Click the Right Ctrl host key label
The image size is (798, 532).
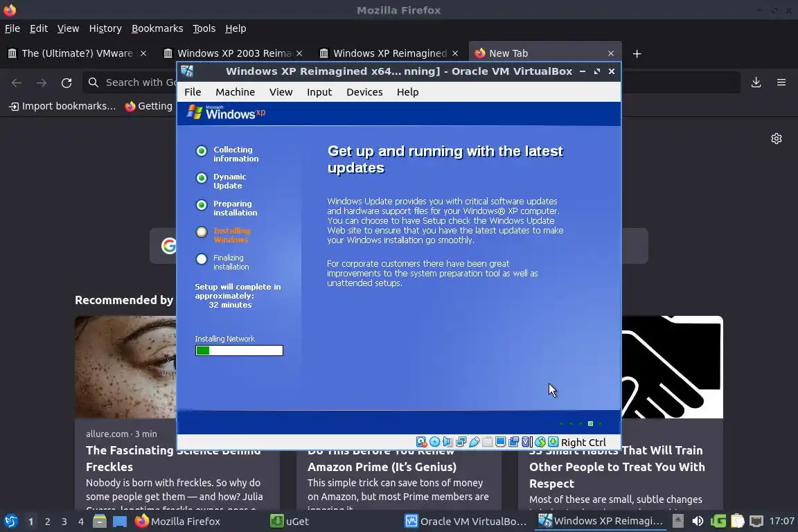pyautogui.click(x=583, y=443)
